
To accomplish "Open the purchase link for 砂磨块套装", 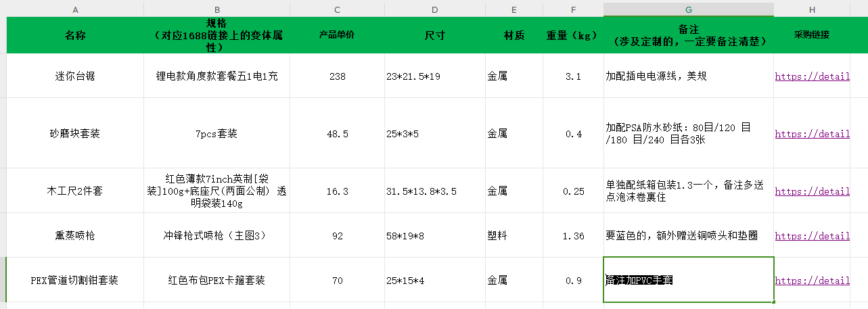I will (812, 134).
